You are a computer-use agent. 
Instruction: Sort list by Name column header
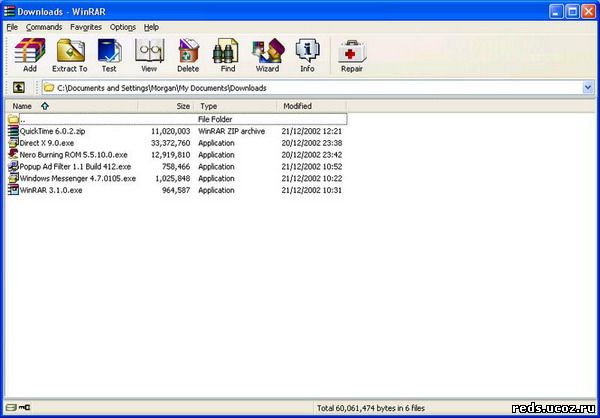click(72, 106)
